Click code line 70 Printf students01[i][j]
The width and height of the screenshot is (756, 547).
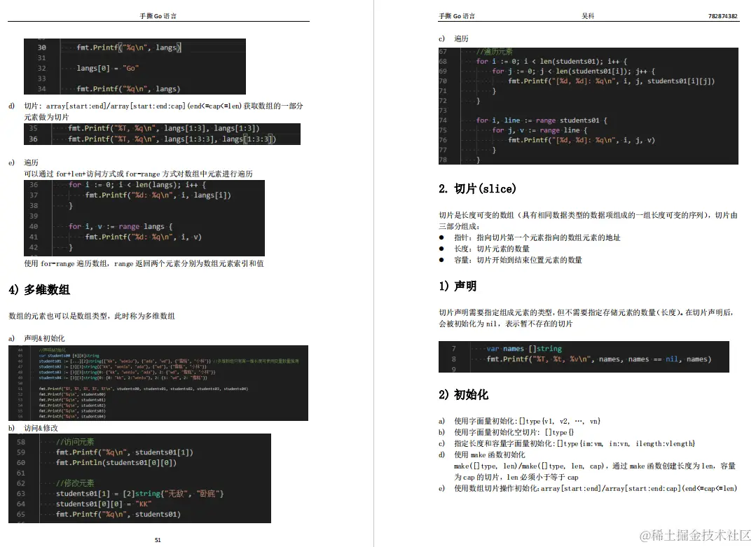point(612,81)
